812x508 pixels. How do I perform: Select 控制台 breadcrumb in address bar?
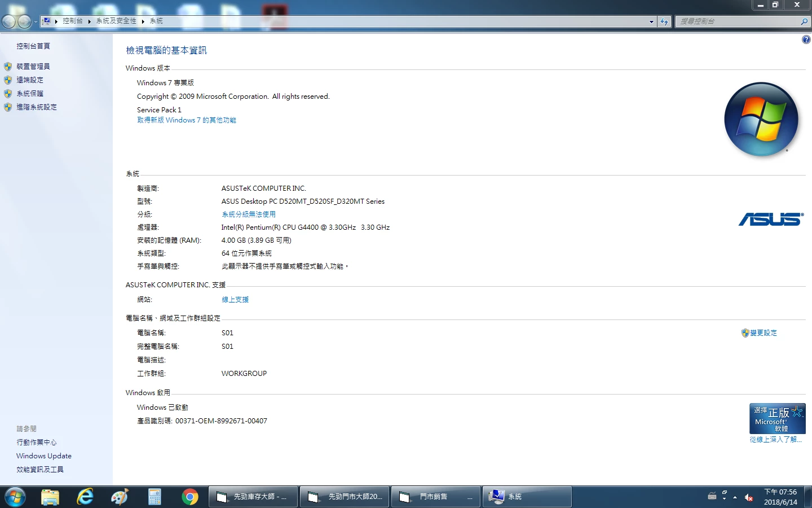(72, 21)
